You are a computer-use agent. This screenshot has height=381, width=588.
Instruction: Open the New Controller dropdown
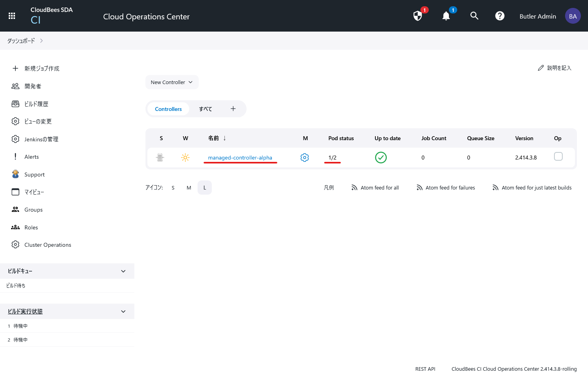[172, 82]
